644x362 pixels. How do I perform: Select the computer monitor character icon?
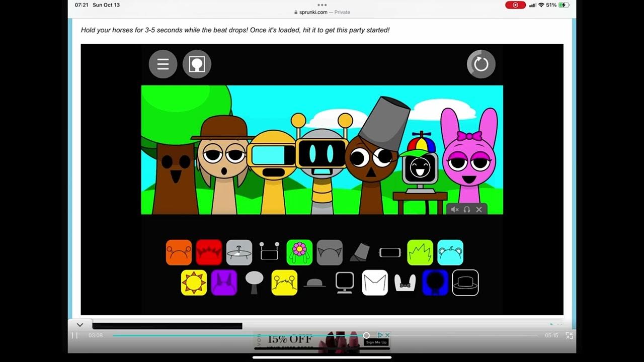pyautogui.click(x=345, y=283)
